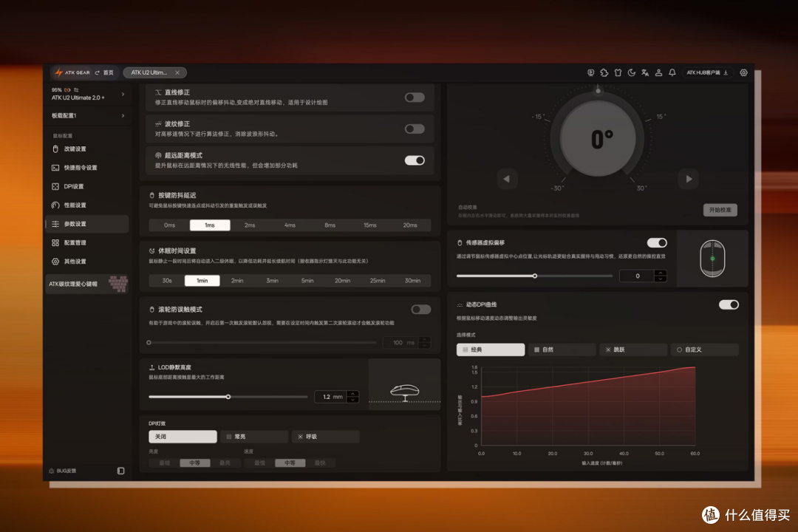Image resolution: width=798 pixels, height=532 pixels.
Task: Turn off 超远距离模式 long-range mode switch
Action: pos(415,160)
